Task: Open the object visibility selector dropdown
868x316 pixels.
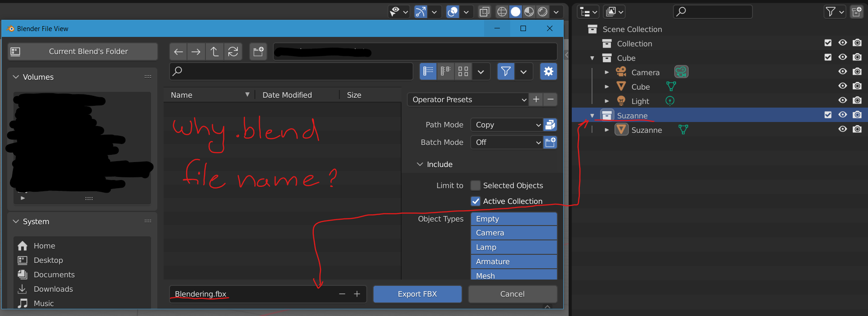Action: point(398,12)
